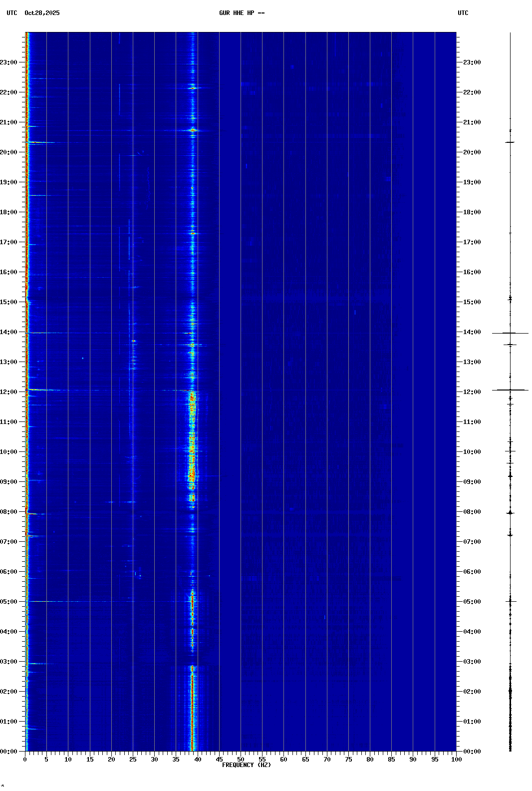This screenshot has width=532, height=791.
Task: Select the 05:00 time label on right axis
Action: click(472, 602)
